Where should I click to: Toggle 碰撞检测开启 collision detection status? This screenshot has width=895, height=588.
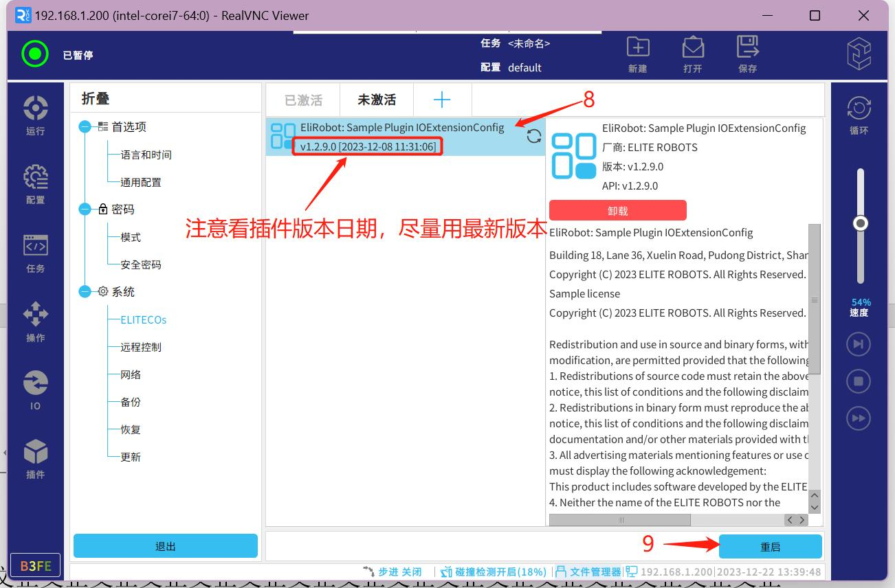click(x=494, y=572)
